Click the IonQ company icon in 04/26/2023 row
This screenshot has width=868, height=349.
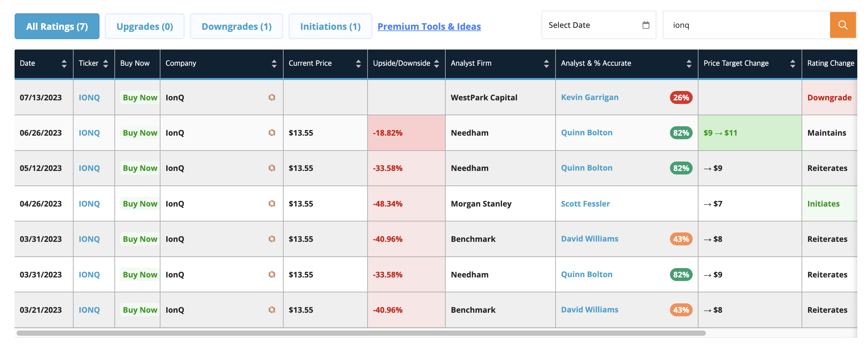[x=272, y=204]
